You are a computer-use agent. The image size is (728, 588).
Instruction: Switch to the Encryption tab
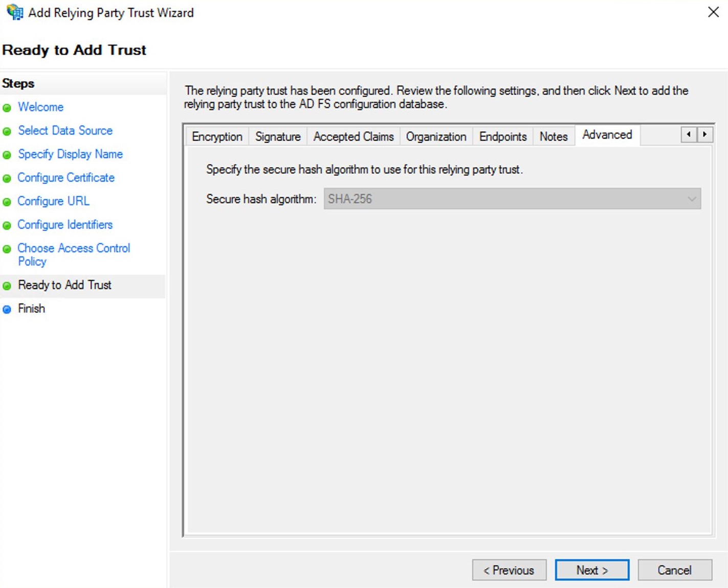(217, 137)
